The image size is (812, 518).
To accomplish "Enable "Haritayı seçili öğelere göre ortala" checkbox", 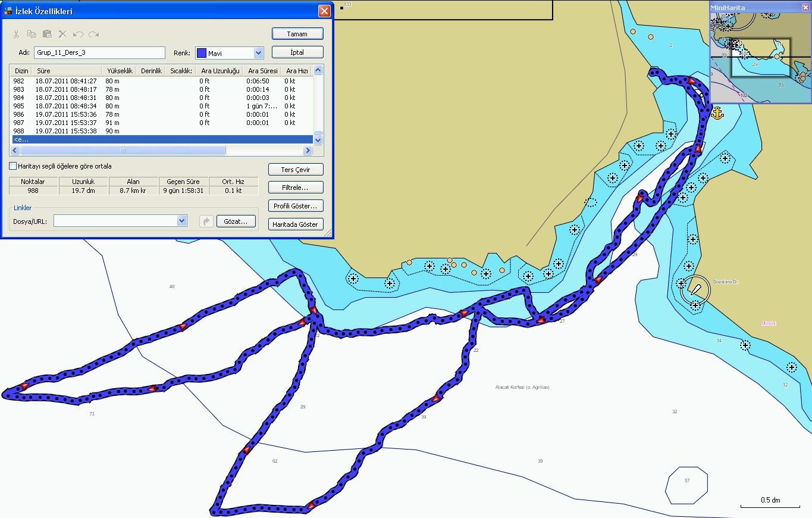I will point(13,166).
